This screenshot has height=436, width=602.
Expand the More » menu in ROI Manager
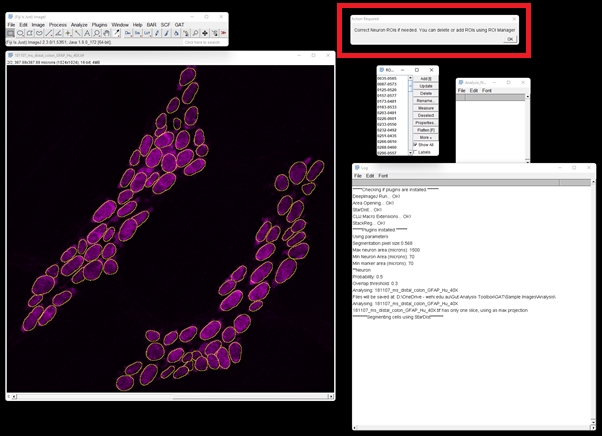[426, 137]
